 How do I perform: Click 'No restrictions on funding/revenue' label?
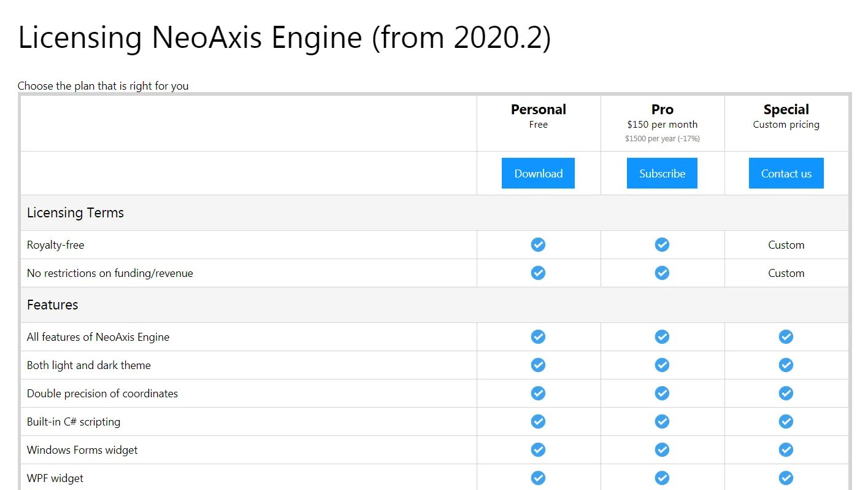[110, 273]
